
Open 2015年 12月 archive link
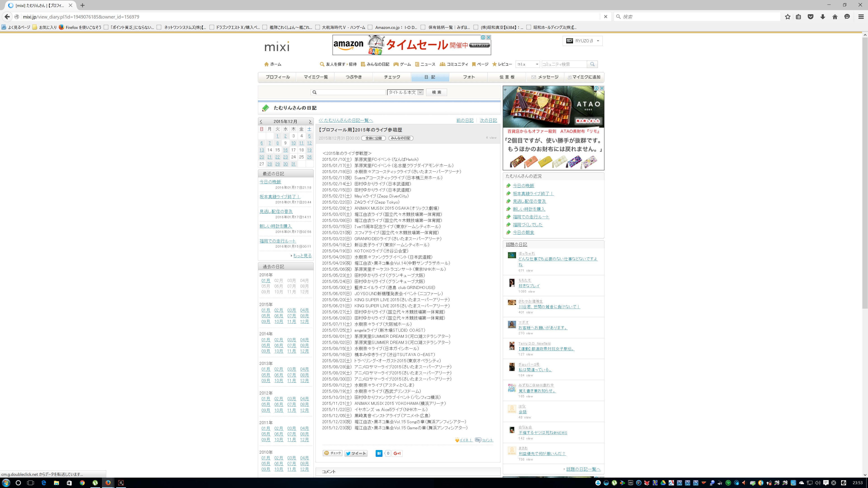click(x=304, y=322)
